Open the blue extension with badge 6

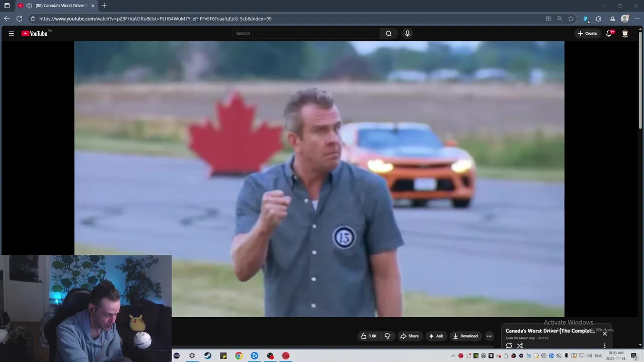click(586, 19)
